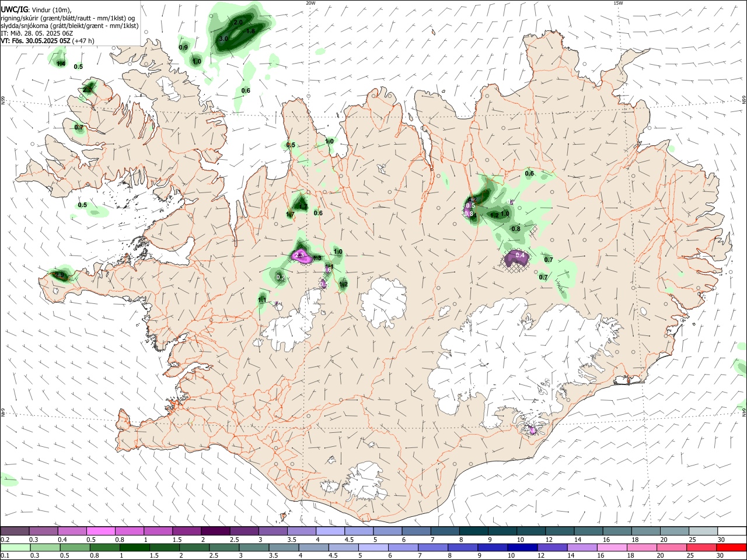
Task: Click the rain legend swatch labeled 20
Action: [671, 547]
